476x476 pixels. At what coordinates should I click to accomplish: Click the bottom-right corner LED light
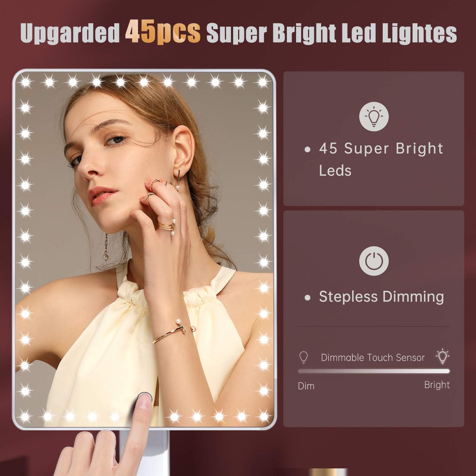tap(264, 415)
